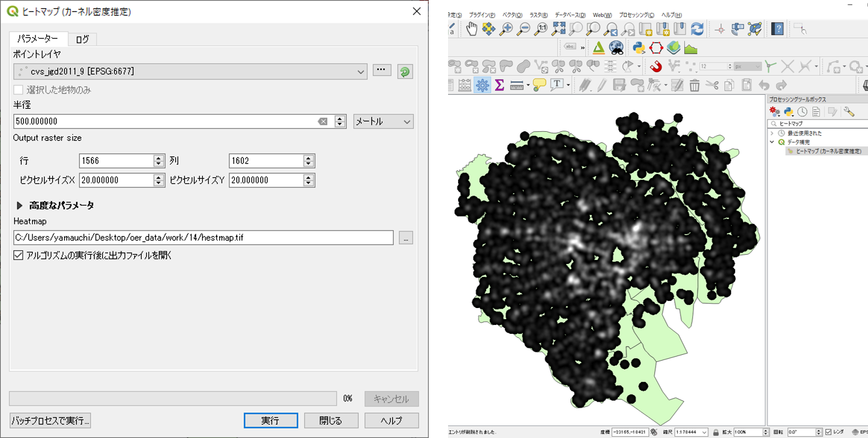Click the Pan Map to Selection icon

tap(488, 29)
